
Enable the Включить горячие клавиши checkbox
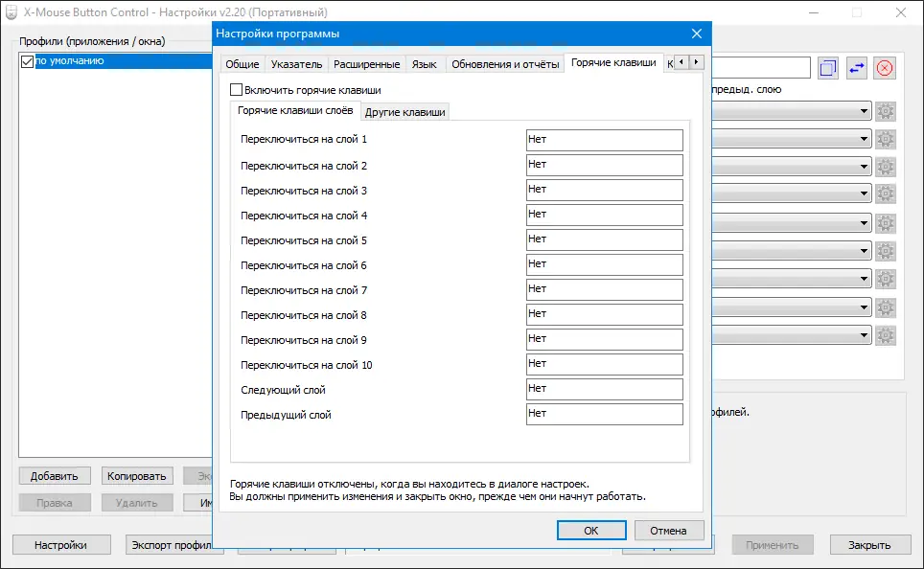tap(237, 89)
